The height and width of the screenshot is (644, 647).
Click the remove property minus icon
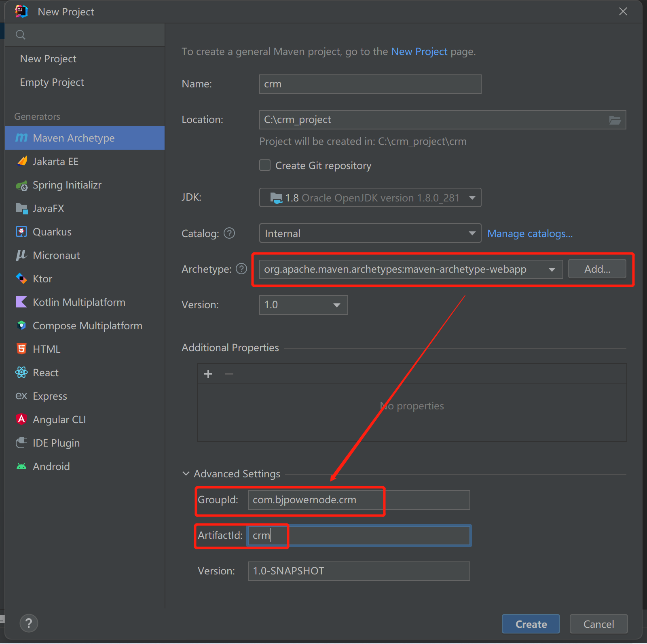(229, 374)
